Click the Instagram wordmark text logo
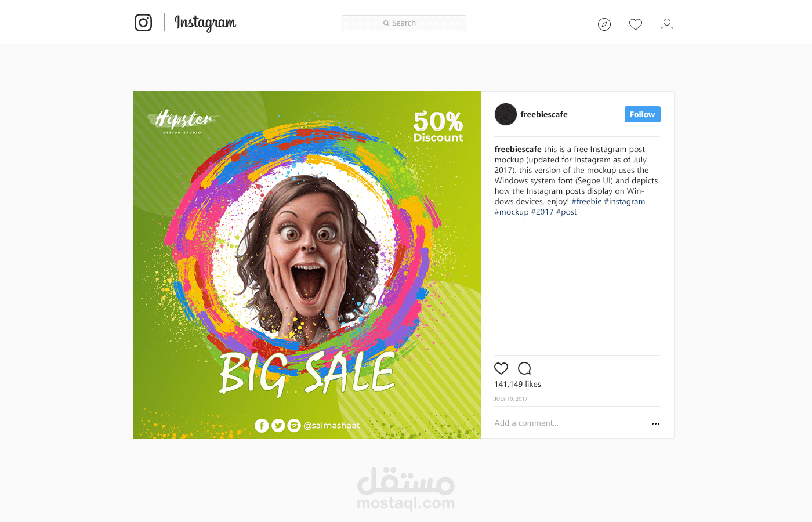This screenshot has width=812, height=522. (x=205, y=23)
